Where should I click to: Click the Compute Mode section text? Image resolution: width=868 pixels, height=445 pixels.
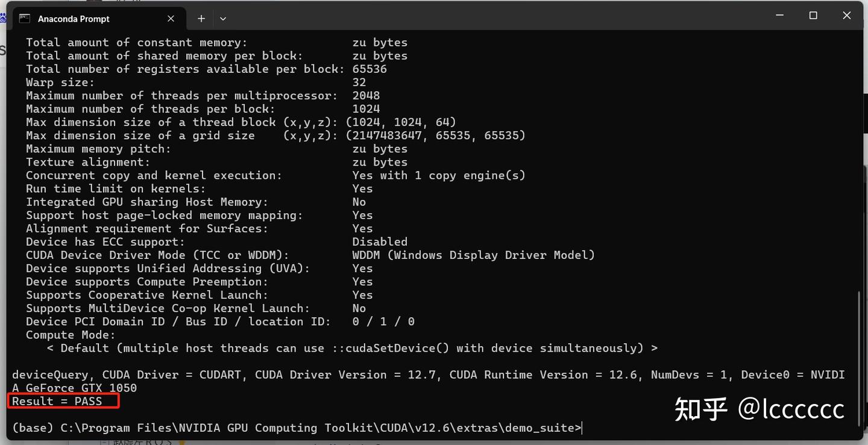pos(69,335)
